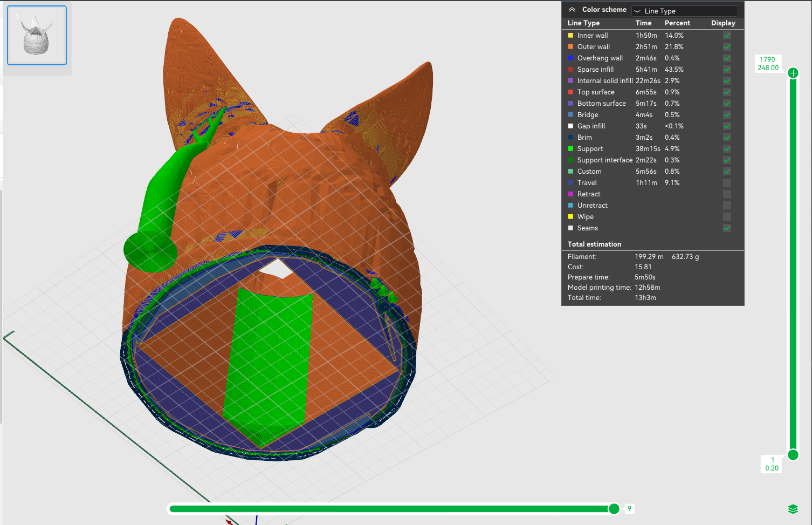Viewport: 812px width, 525px height.
Task: Click the Filament 199.29 m value
Action: tap(649, 257)
